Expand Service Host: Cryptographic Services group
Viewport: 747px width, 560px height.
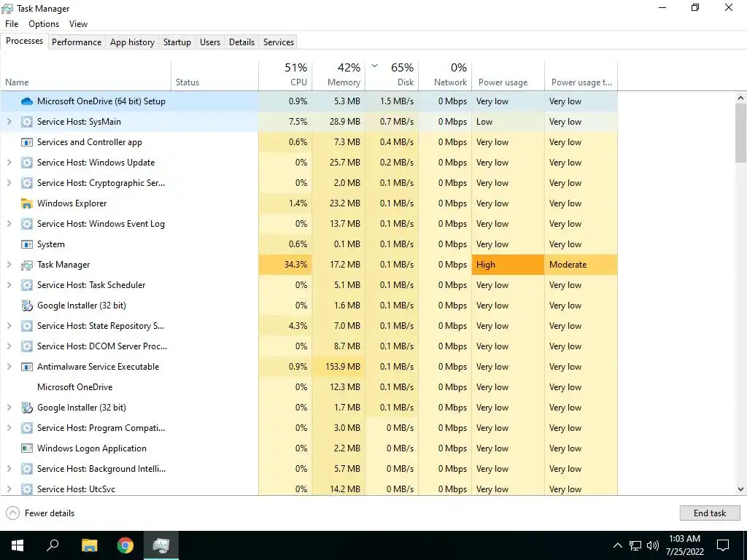pos(9,183)
